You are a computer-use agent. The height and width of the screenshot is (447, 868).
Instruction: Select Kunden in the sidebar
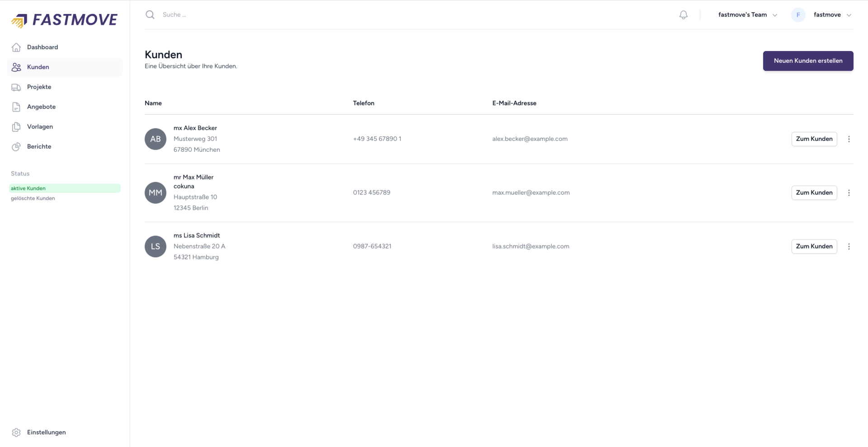point(38,67)
